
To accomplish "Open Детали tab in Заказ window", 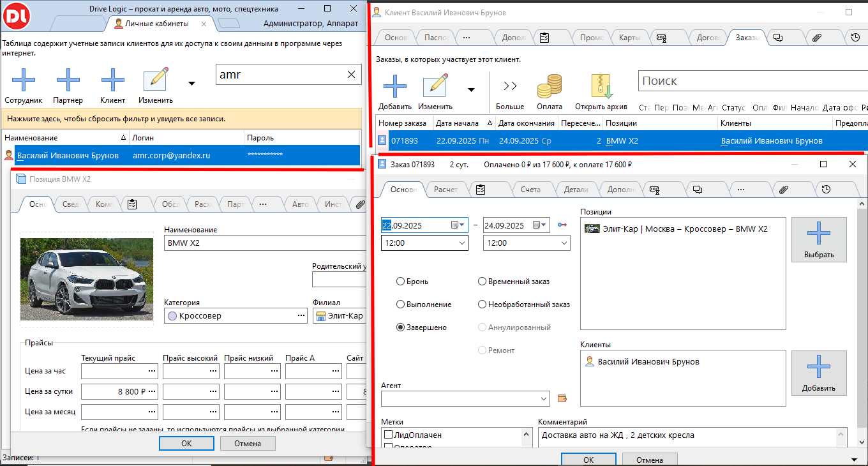I will tap(576, 190).
